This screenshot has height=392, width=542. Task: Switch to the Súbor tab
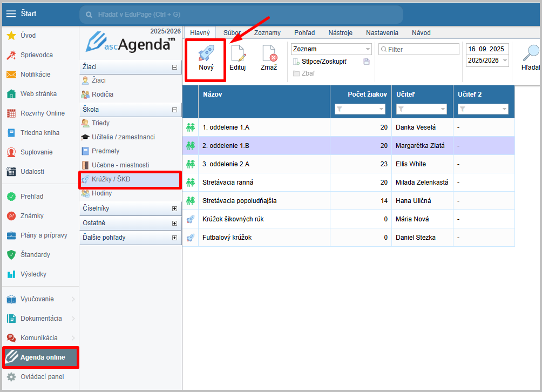(232, 33)
